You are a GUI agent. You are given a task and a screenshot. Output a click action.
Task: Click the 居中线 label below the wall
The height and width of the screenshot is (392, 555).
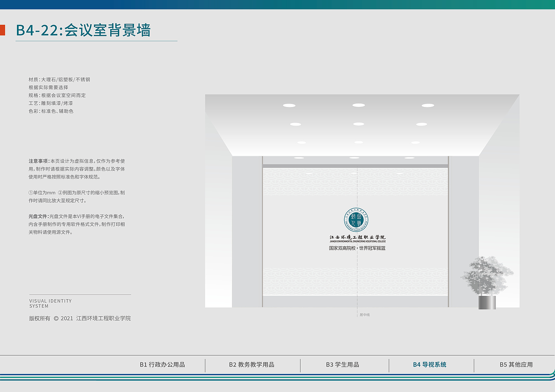365,315
